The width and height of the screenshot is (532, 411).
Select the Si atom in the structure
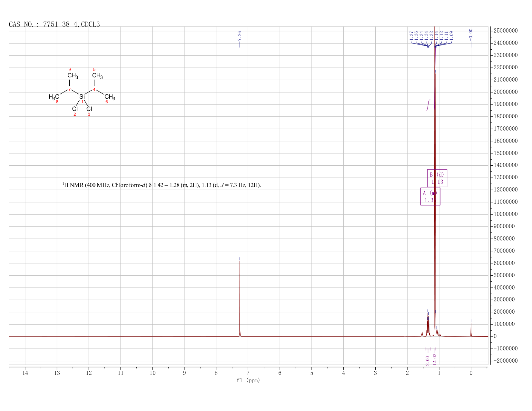click(82, 96)
